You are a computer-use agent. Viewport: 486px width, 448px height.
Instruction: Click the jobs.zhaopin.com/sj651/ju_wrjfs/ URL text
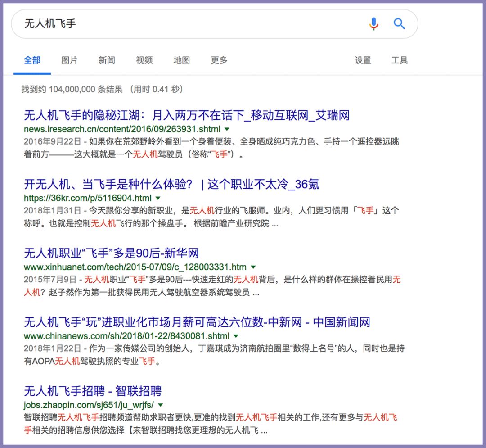click(x=89, y=405)
